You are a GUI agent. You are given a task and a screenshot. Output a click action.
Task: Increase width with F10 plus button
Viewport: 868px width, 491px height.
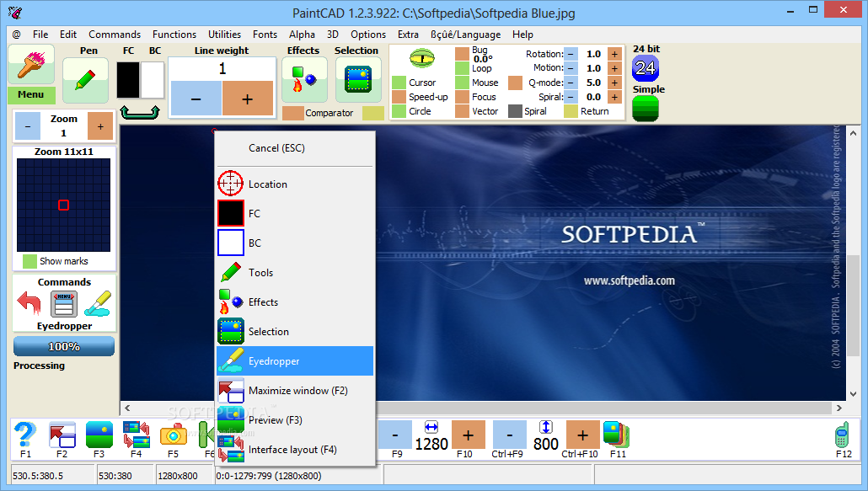click(x=469, y=435)
